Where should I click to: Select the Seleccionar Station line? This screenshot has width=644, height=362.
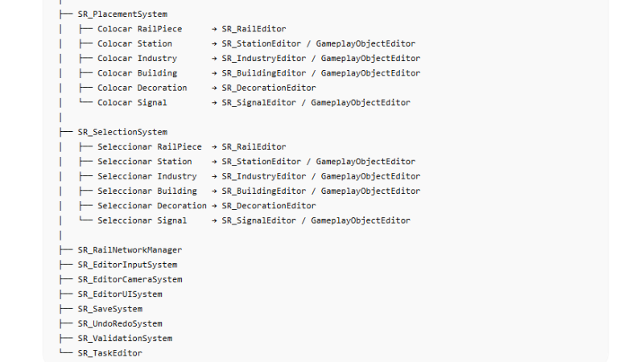point(145,162)
